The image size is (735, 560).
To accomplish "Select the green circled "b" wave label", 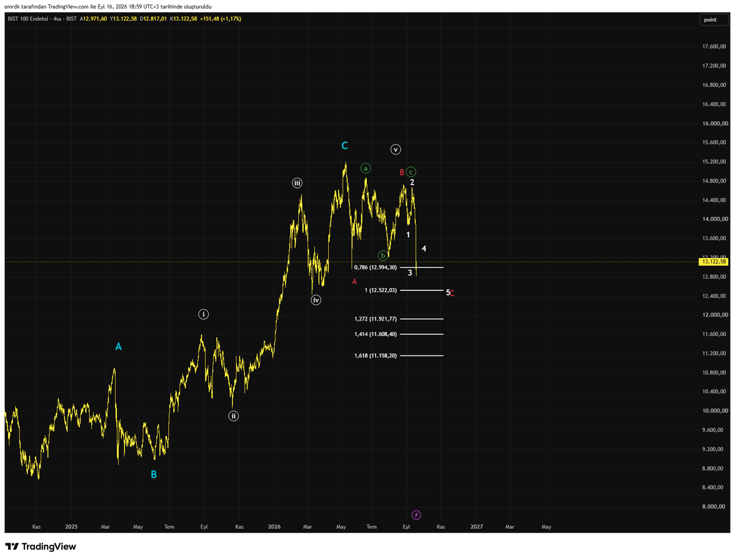I will click(383, 255).
